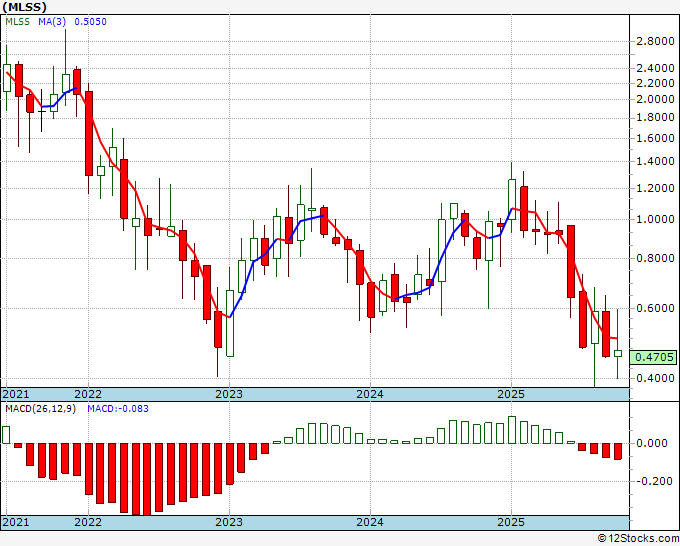Click the latest small green candlestick
The height and width of the screenshot is (546, 680).
tap(618, 353)
